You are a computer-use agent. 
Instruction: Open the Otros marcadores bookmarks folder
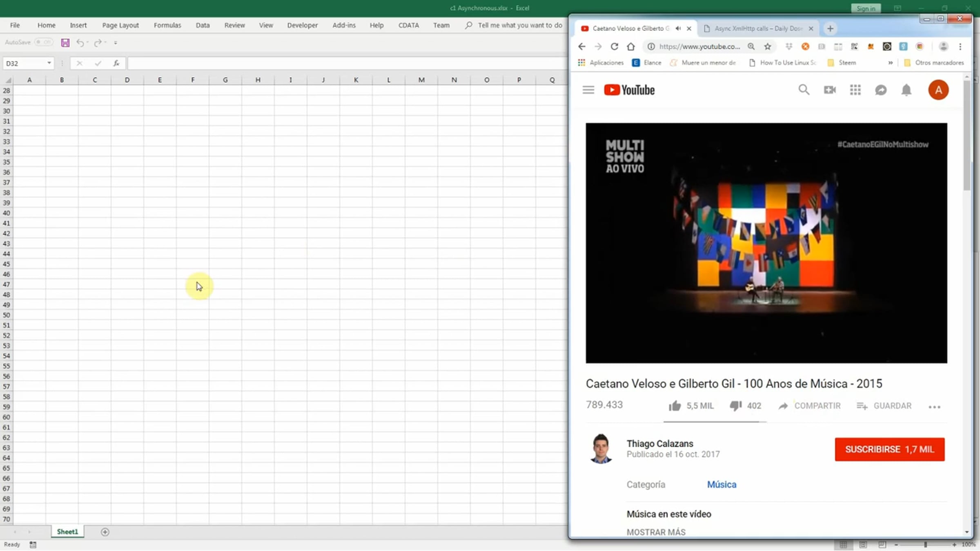[x=934, y=63]
